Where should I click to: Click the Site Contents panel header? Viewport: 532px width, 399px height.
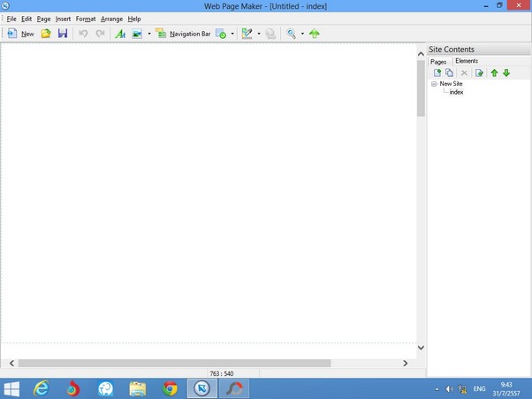tap(479, 50)
